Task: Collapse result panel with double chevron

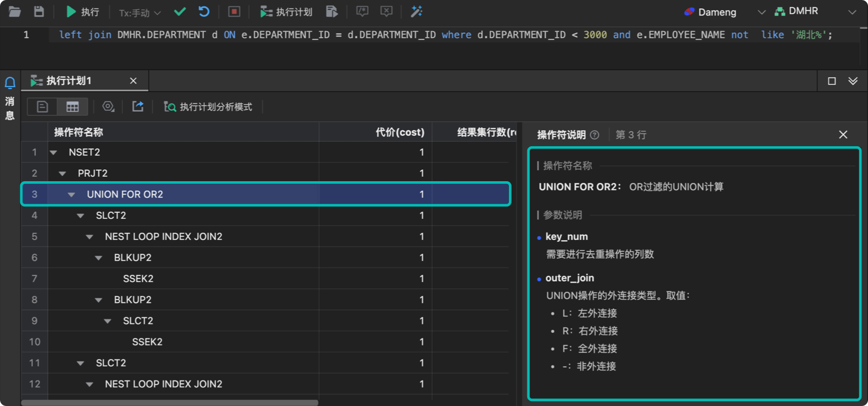Action: [x=853, y=81]
